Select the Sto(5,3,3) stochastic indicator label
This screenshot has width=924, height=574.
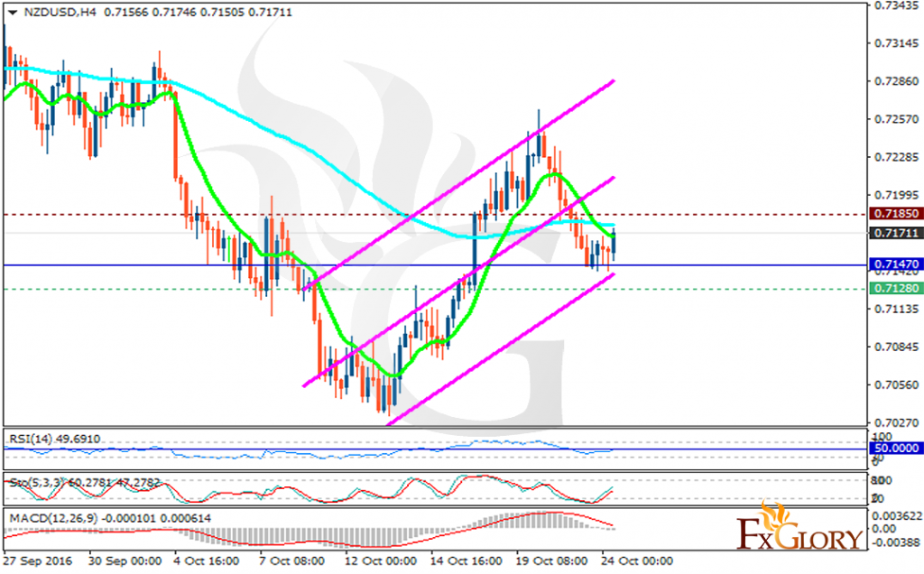84,483
